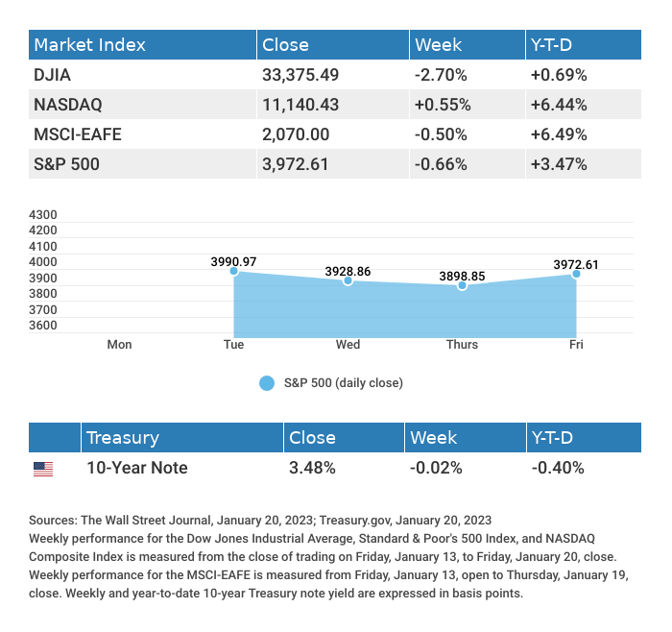
Task: Click the NASDAQ weekly change +0.55%
Action: (440, 105)
